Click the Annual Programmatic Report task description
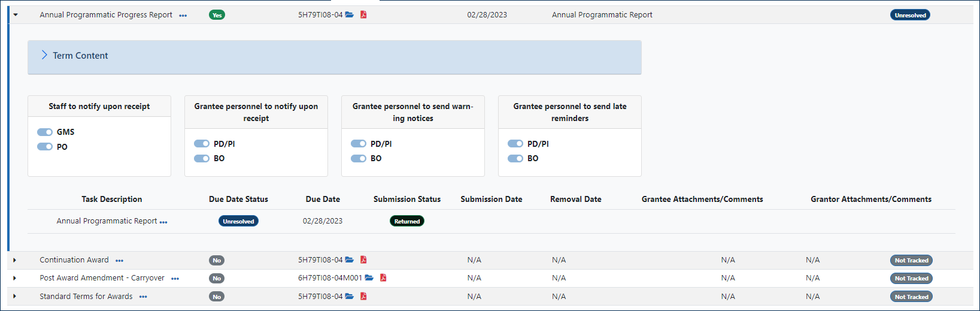This screenshot has width=980, height=311. point(107,221)
